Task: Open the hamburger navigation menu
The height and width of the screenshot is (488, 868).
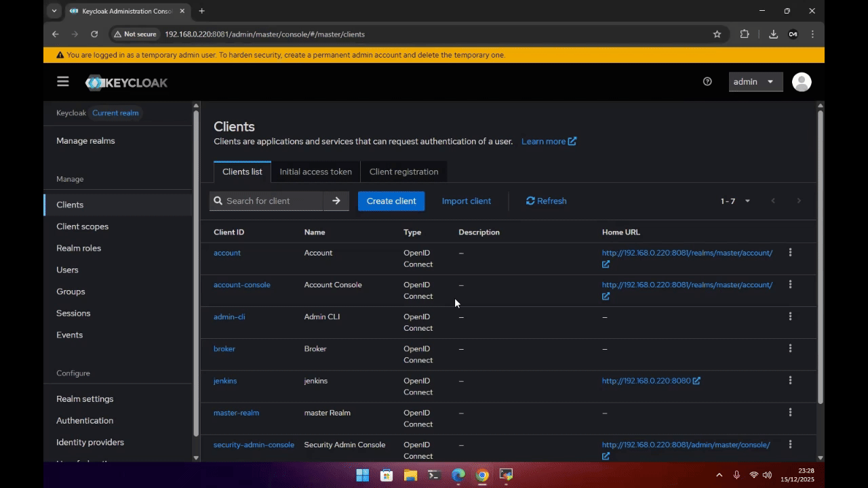Action: point(63,82)
